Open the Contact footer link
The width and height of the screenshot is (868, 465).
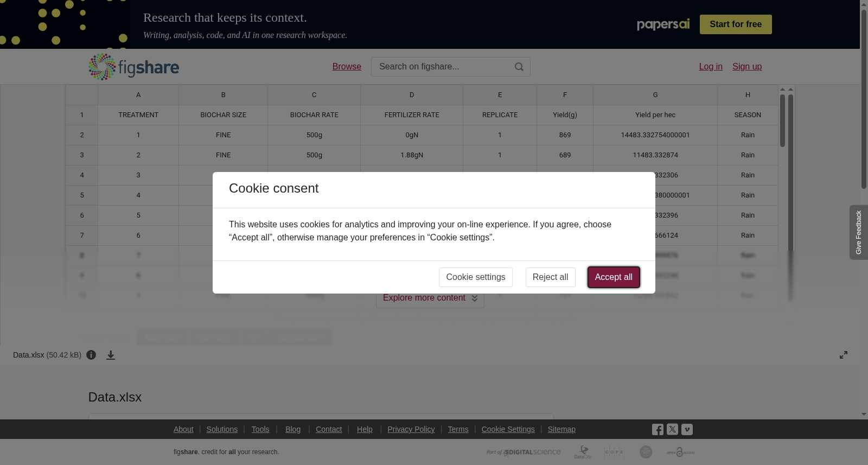pyautogui.click(x=329, y=429)
